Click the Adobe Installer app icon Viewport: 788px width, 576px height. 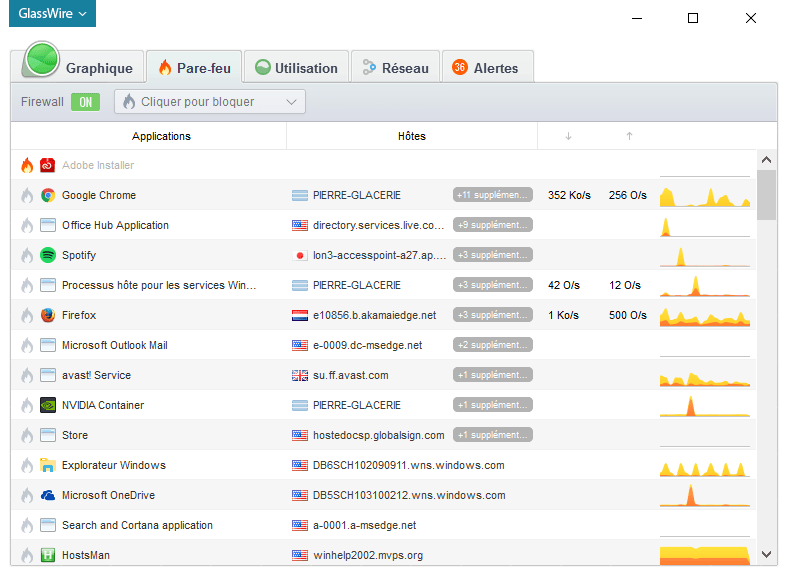tap(48, 165)
